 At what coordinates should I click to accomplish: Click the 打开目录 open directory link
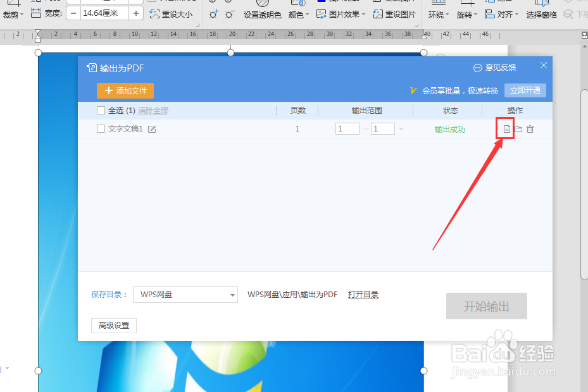363,295
